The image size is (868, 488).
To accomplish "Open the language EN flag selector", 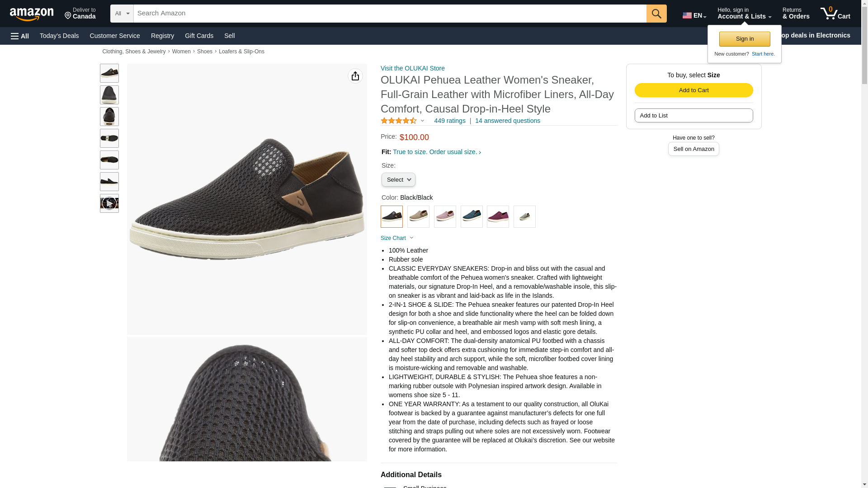I will pyautogui.click(x=694, y=15).
